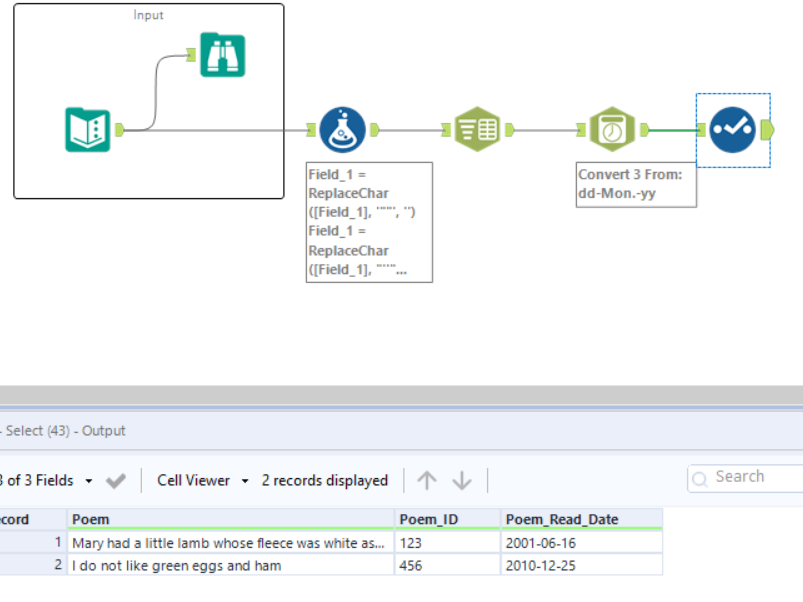This screenshot has width=803, height=602.
Task: Click the Convert 3 From annotation
Action: click(x=636, y=184)
